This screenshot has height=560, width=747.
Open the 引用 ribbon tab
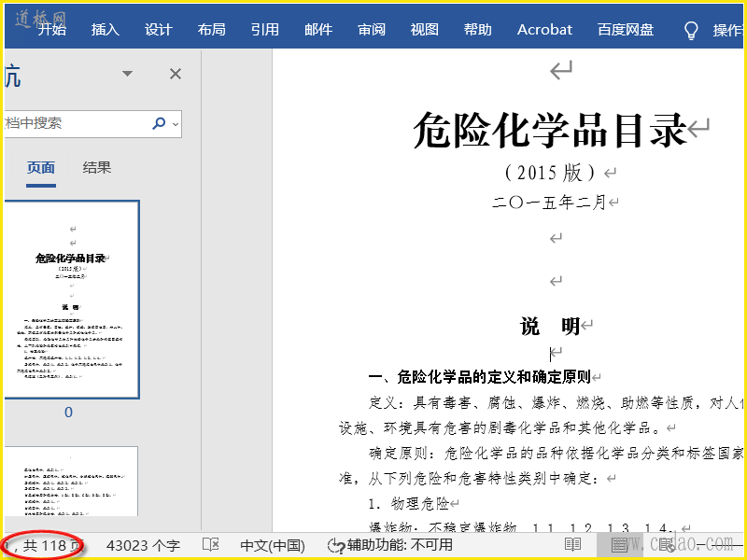tap(265, 30)
